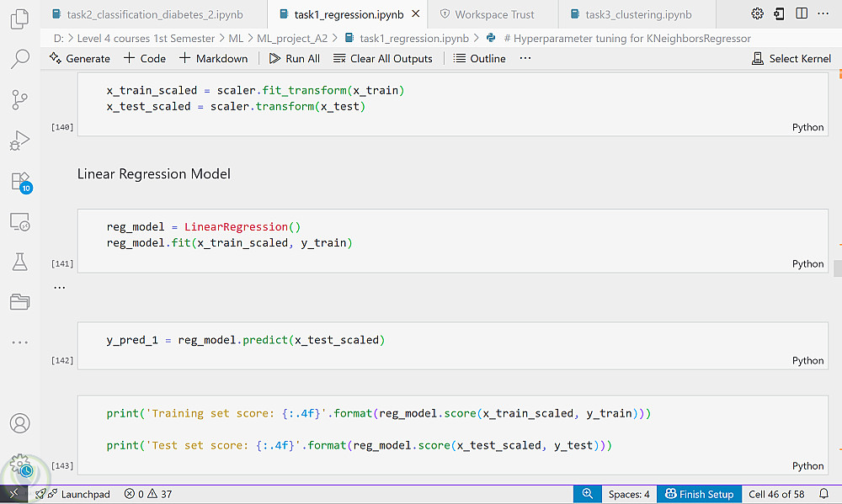Open the Testing flask view

pyautogui.click(x=20, y=262)
